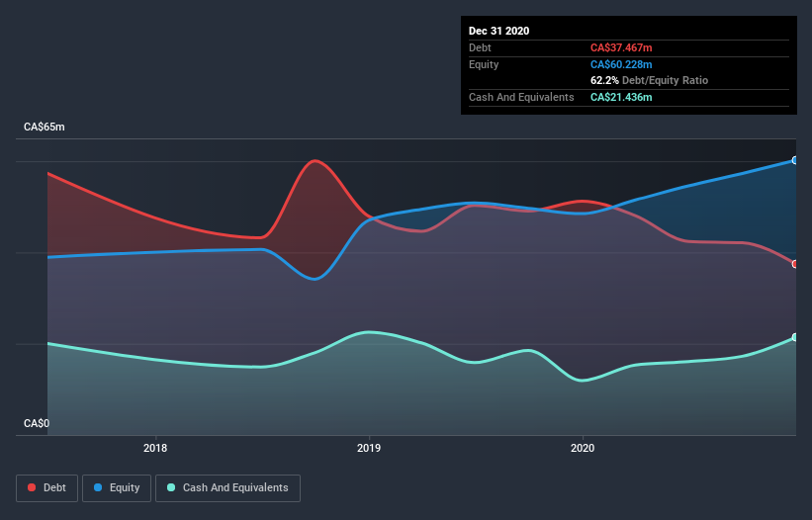Select the Equity data point marker at Dec 2020
Image resolution: width=812 pixels, height=520 pixels.
click(x=795, y=160)
